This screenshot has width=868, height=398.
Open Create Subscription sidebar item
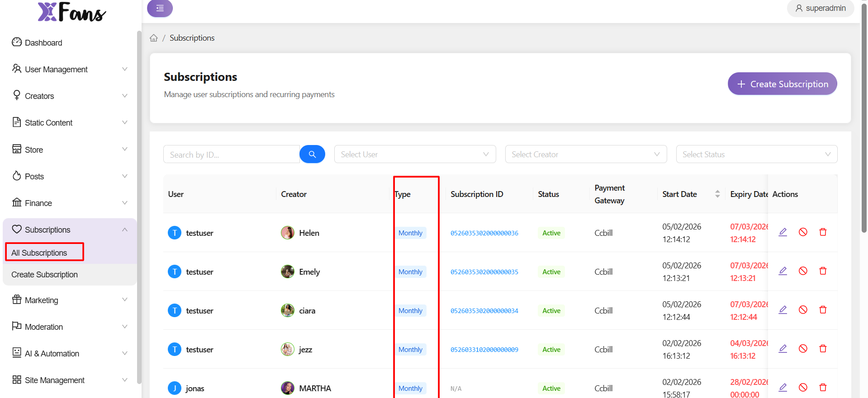(x=44, y=275)
